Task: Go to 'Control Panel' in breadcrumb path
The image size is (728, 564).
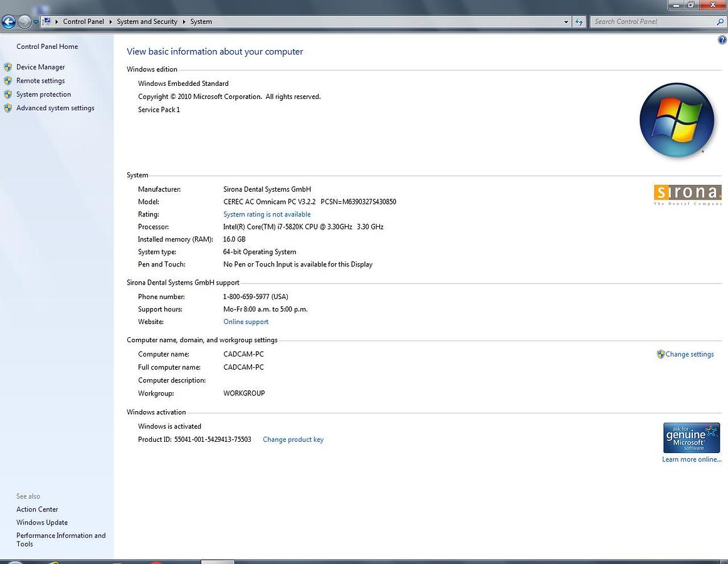Action: [83, 21]
